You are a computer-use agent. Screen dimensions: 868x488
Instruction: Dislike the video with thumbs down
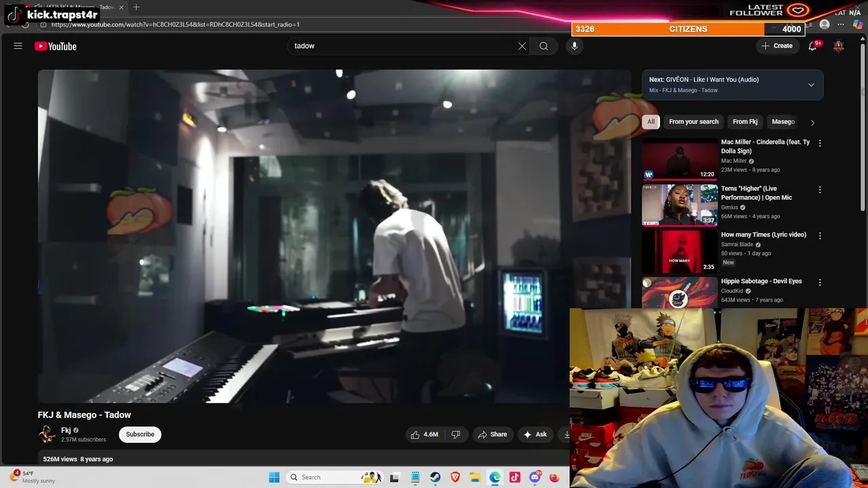point(456,434)
